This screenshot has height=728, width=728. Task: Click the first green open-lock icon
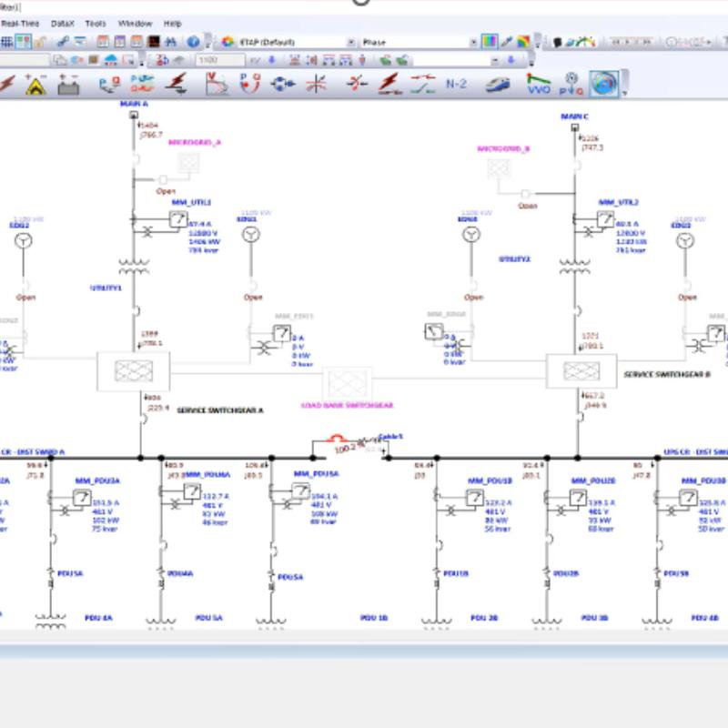[x=385, y=60]
